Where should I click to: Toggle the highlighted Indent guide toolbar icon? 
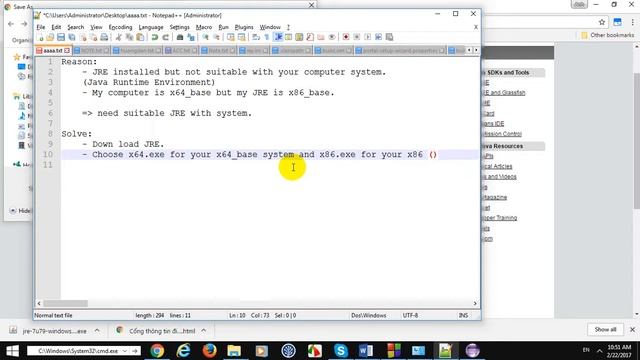(x=278, y=38)
